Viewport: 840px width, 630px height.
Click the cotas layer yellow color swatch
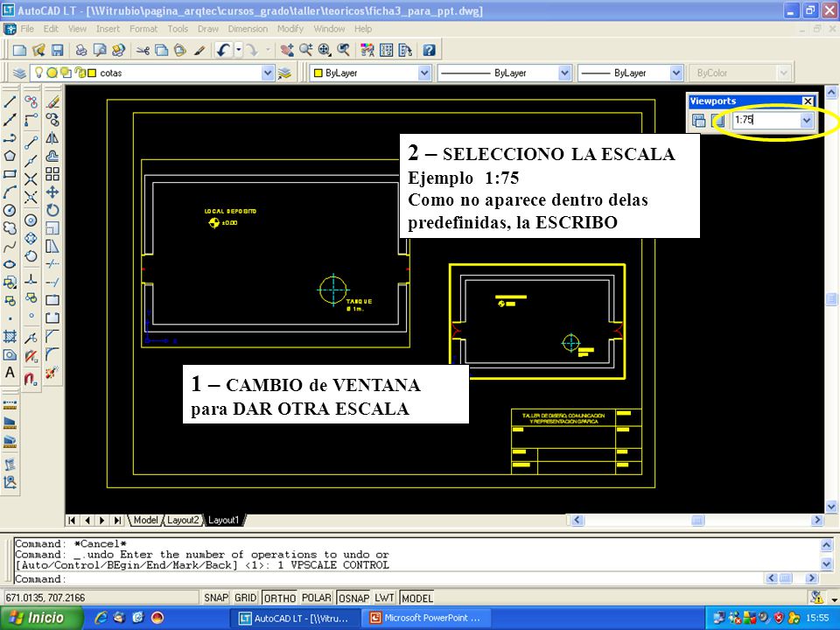[x=92, y=73]
